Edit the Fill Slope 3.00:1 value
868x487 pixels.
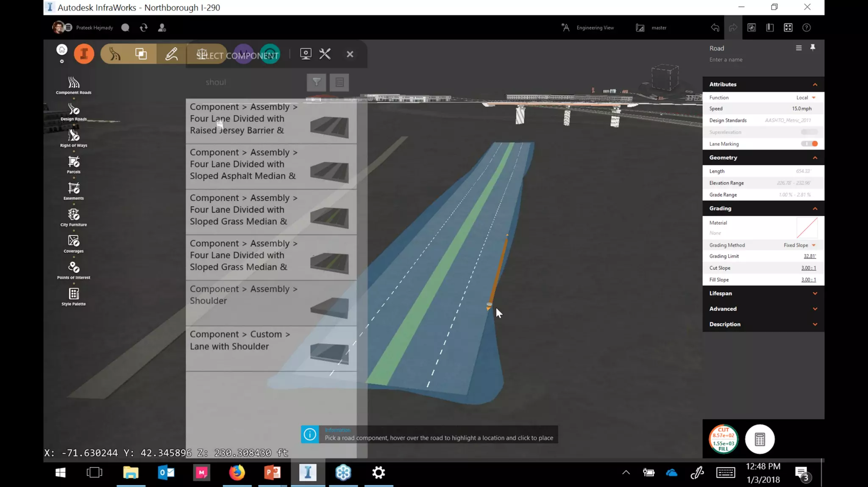(x=808, y=280)
